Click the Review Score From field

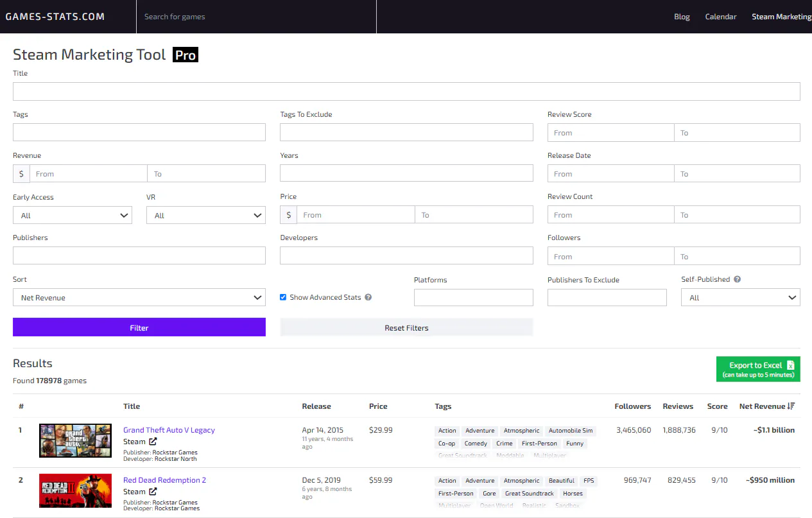tap(610, 132)
